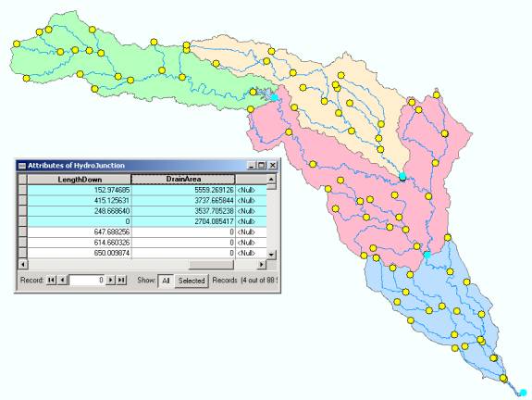The width and height of the screenshot is (532, 400).
Task: Click the horizontal scrollbar right arrow
Action: click(262, 264)
